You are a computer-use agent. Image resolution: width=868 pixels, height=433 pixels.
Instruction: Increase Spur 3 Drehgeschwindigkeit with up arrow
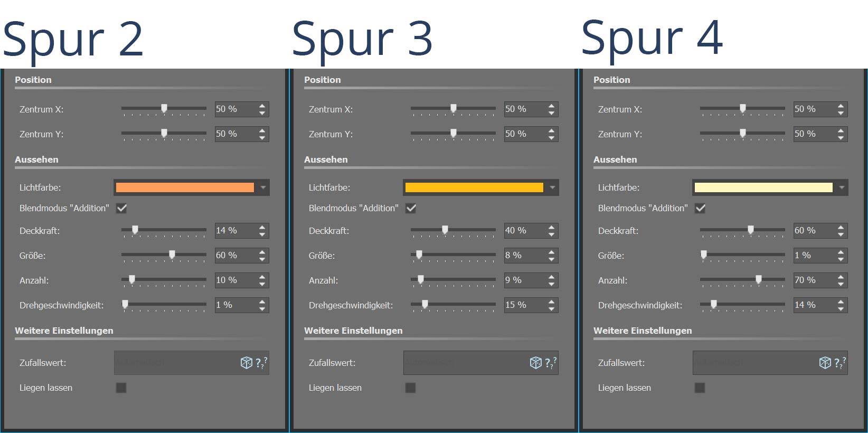552,302
